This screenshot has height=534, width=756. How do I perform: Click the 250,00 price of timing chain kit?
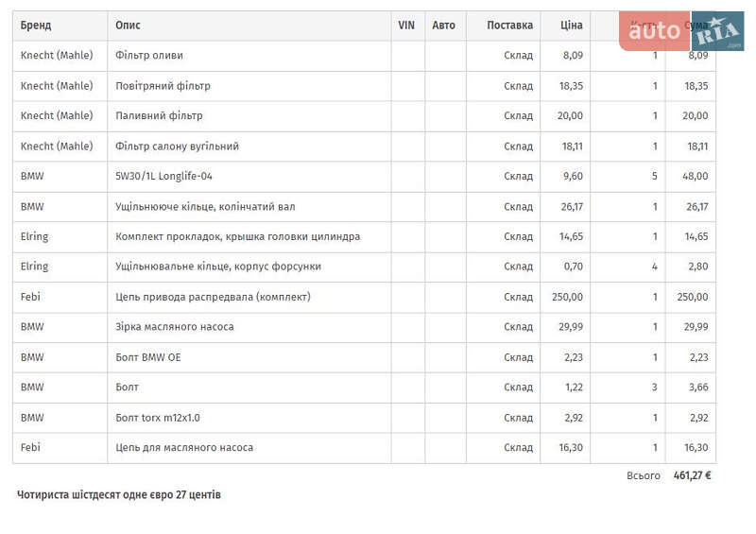[x=567, y=297]
